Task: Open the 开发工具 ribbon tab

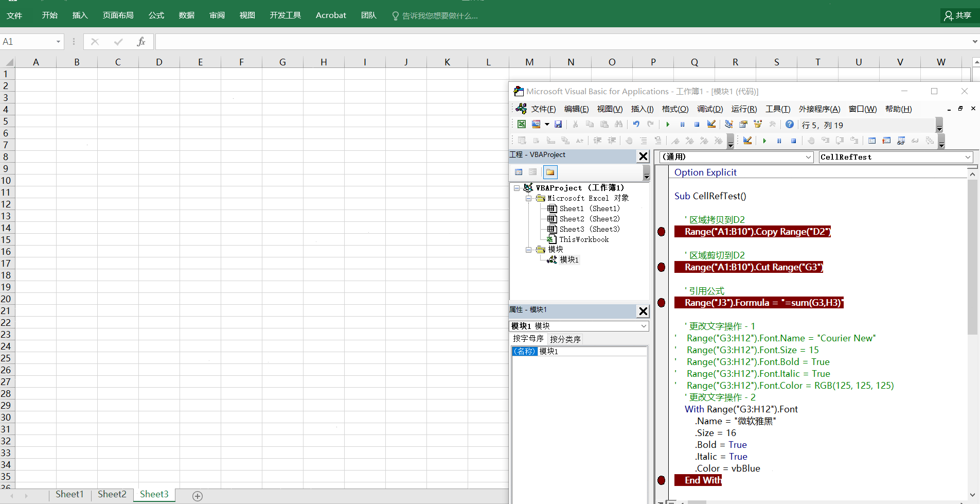Action: (x=286, y=15)
